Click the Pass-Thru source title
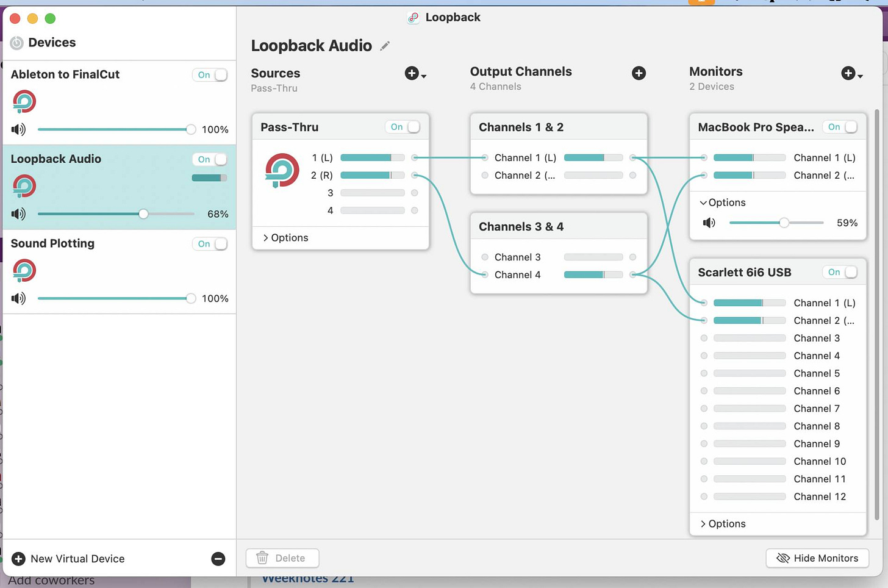This screenshot has height=588, width=888. tap(290, 127)
